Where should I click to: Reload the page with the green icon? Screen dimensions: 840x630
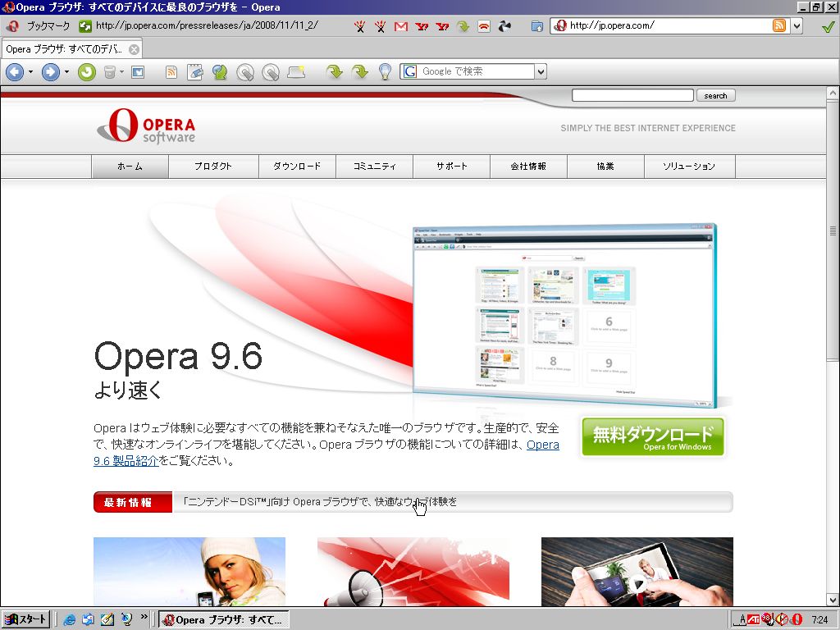[x=87, y=72]
